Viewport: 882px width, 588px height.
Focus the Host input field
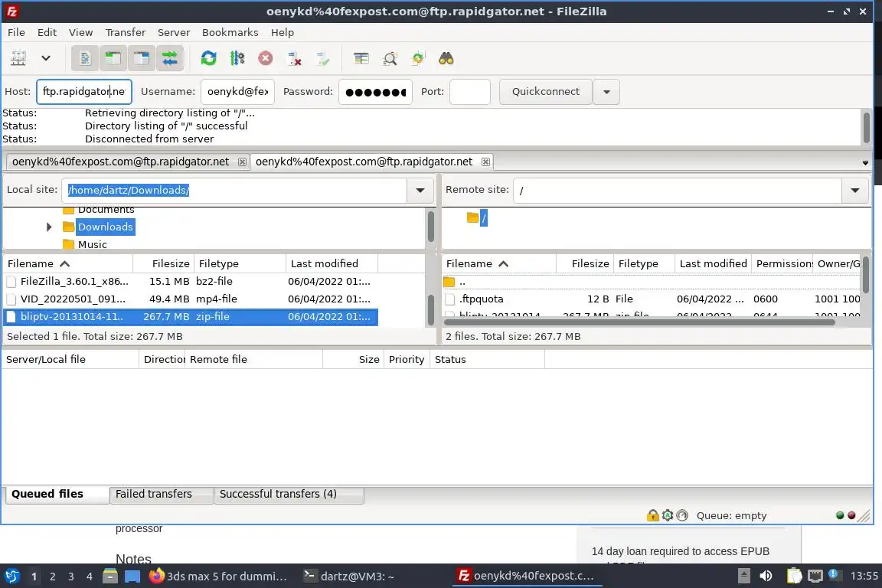point(83,92)
